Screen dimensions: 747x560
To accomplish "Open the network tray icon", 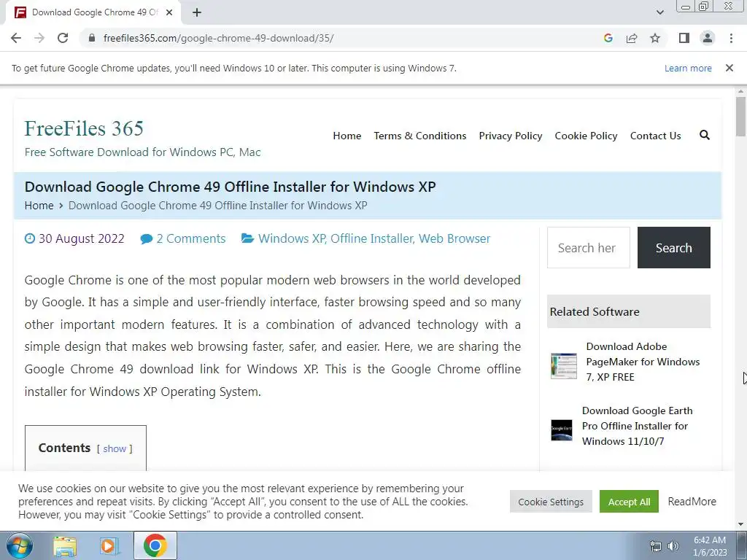I will click(656, 546).
